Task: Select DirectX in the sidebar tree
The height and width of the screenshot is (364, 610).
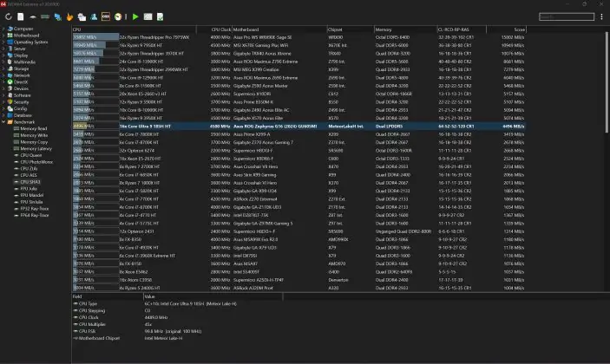Action: pos(21,82)
